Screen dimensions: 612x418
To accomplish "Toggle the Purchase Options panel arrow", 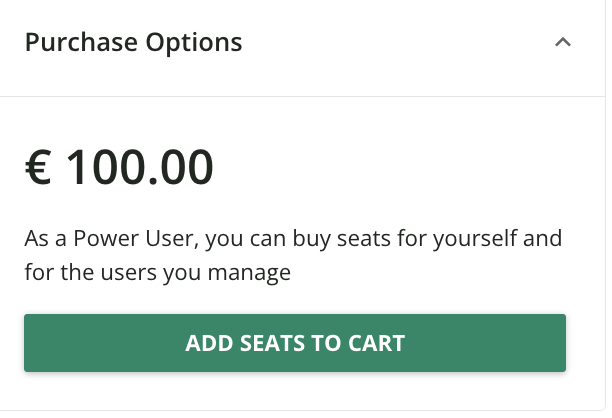I will [x=563, y=43].
